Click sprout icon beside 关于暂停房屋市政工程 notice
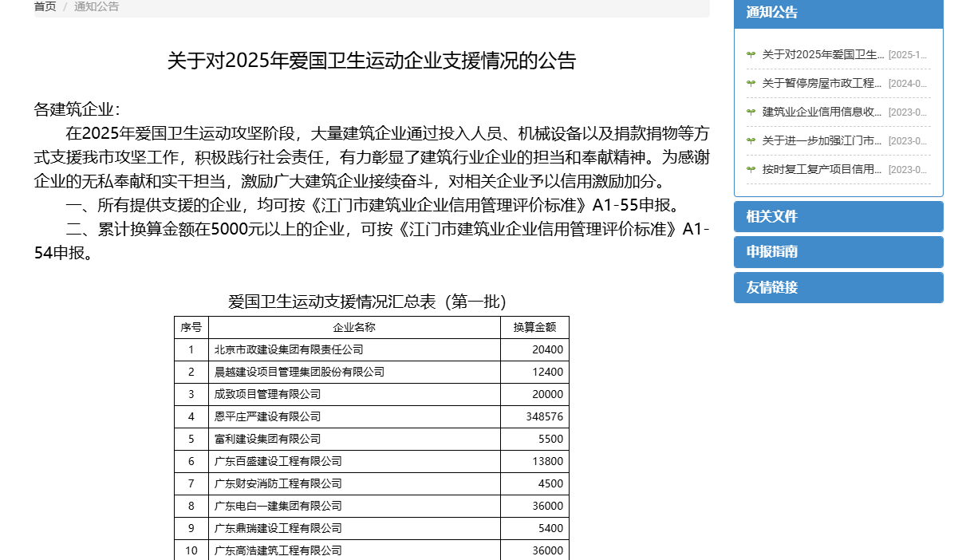The height and width of the screenshot is (560, 958). [x=751, y=83]
